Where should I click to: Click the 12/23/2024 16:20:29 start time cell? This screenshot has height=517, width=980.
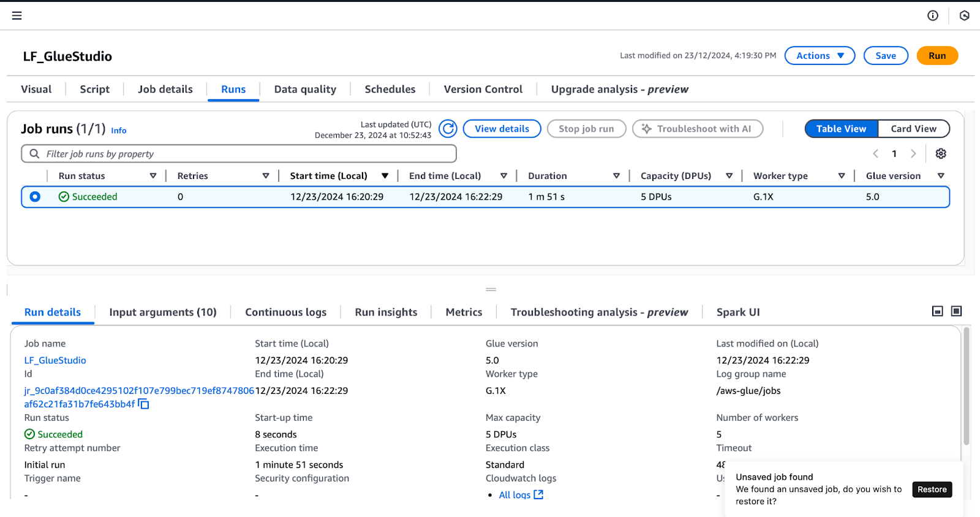tap(337, 197)
